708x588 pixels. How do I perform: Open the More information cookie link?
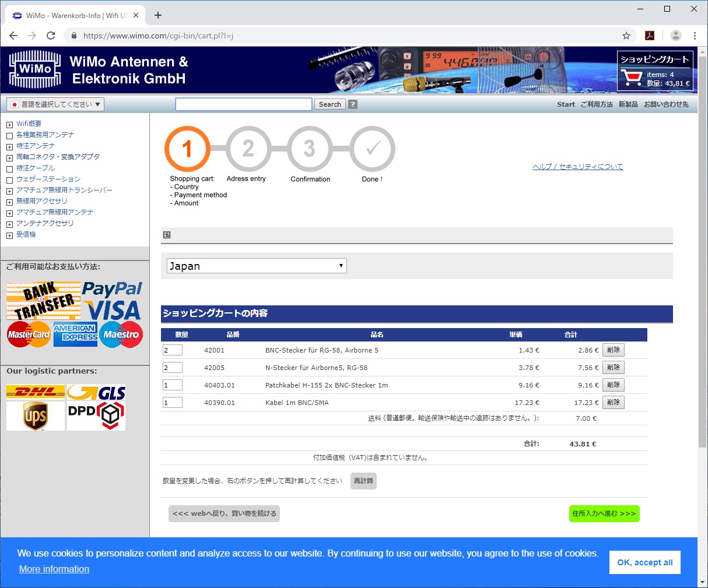point(54,569)
